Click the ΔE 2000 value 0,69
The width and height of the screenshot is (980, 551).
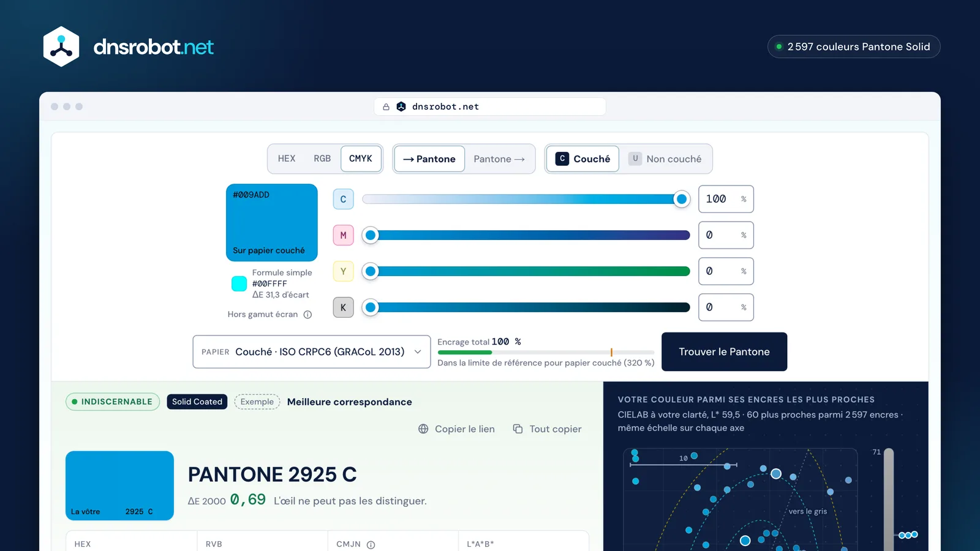[x=248, y=500]
